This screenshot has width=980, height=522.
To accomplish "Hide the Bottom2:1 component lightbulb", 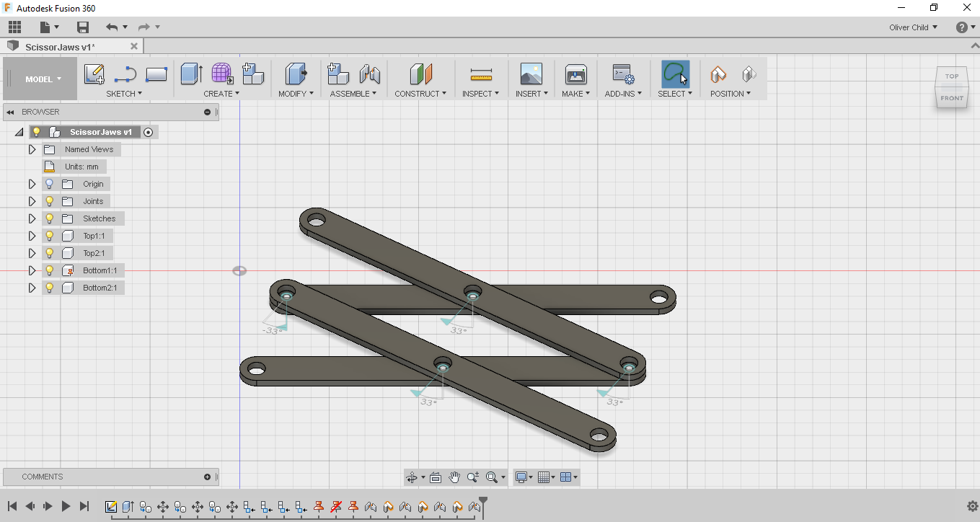I will point(50,288).
